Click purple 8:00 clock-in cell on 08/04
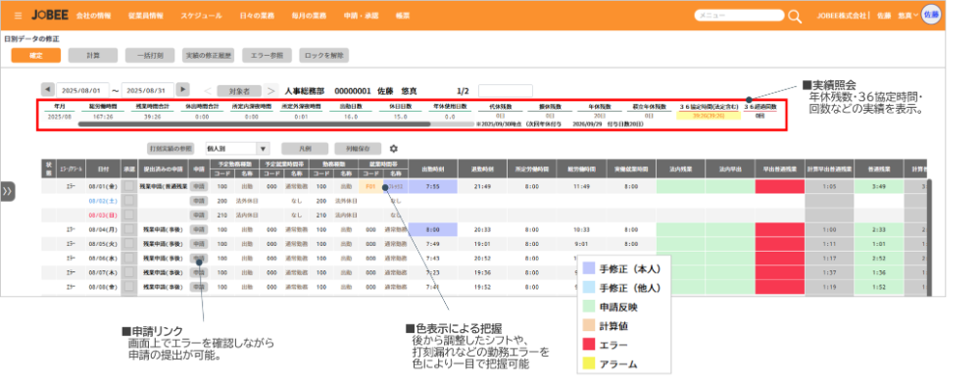The image size is (980, 384). click(432, 230)
